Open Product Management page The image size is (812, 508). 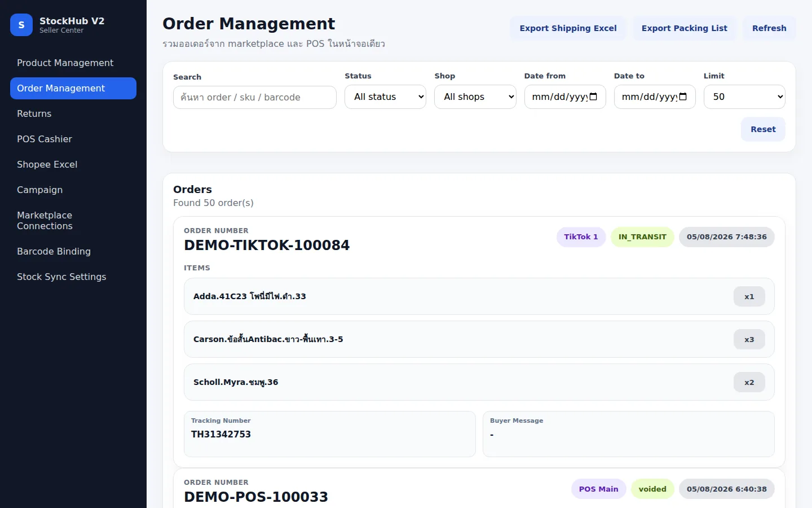(73, 63)
